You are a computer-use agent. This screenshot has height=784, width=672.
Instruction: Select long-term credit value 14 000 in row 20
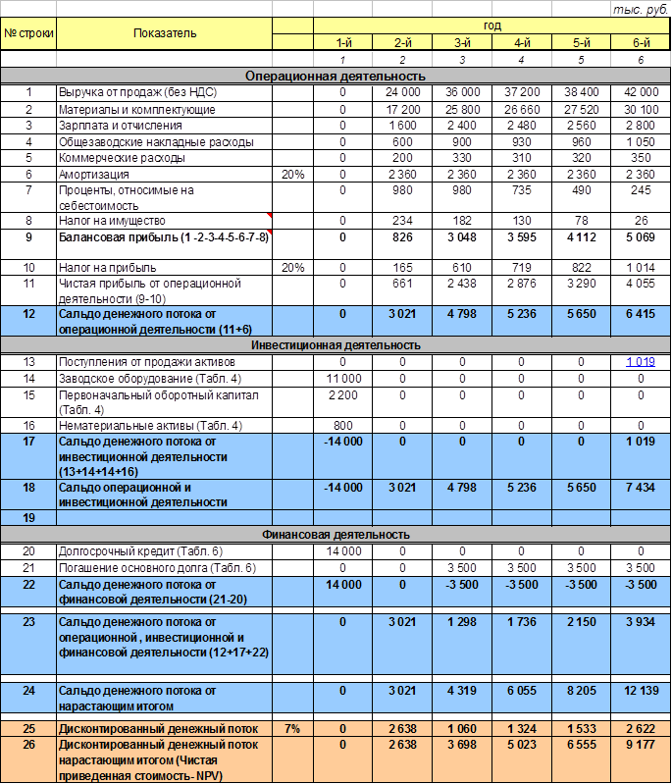pyautogui.click(x=343, y=551)
